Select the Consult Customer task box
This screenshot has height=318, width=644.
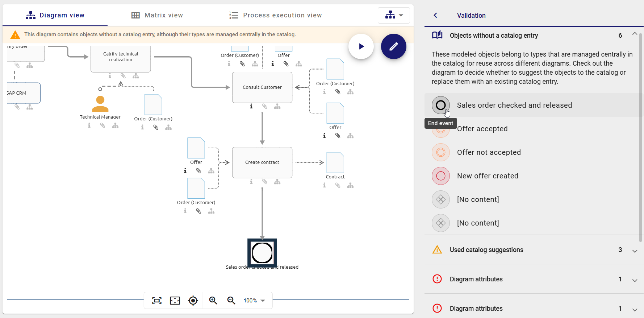(x=262, y=87)
